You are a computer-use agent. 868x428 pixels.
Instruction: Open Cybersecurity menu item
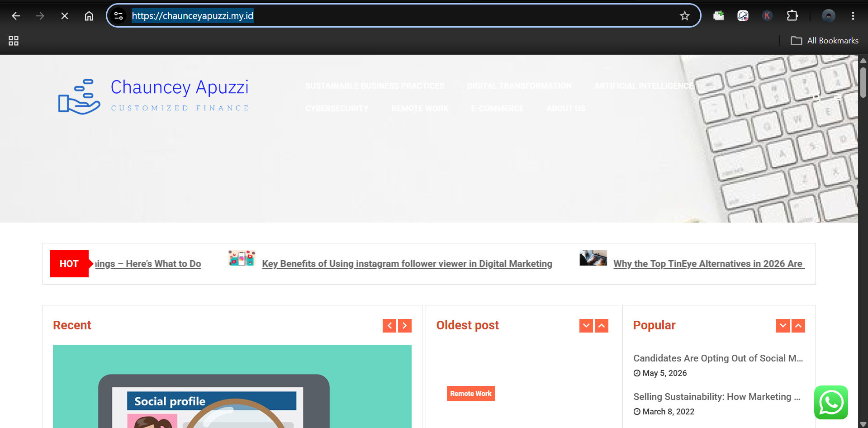point(337,109)
